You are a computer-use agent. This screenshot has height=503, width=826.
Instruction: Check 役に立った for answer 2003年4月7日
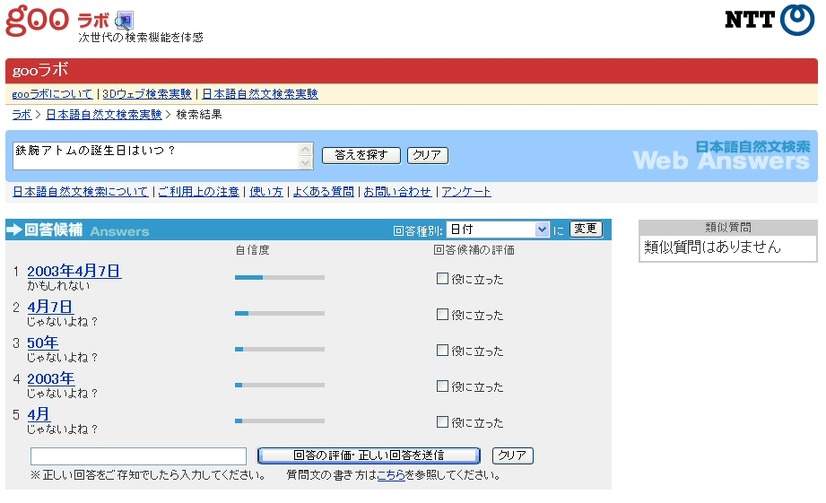point(442,278)
